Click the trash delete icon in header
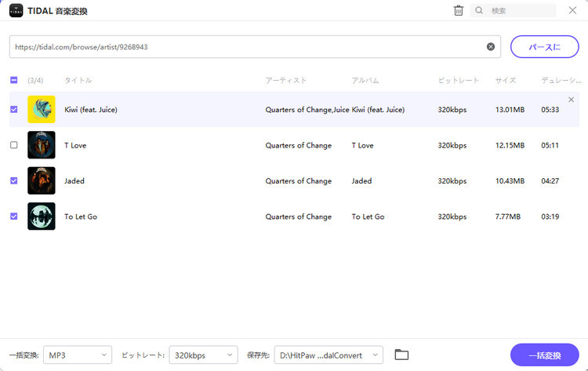The width and height of the screenshot is (588, 371). click(459, 10)
